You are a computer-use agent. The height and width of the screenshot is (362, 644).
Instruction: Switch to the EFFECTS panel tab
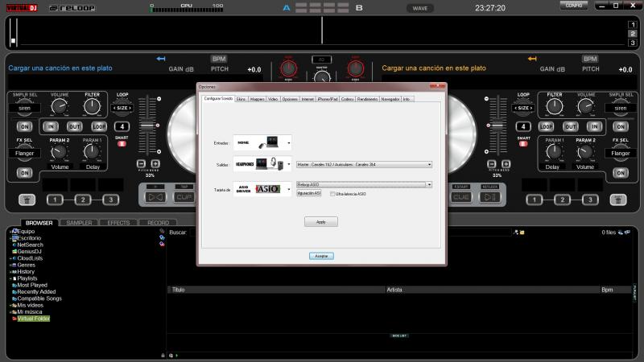[118, 223]
